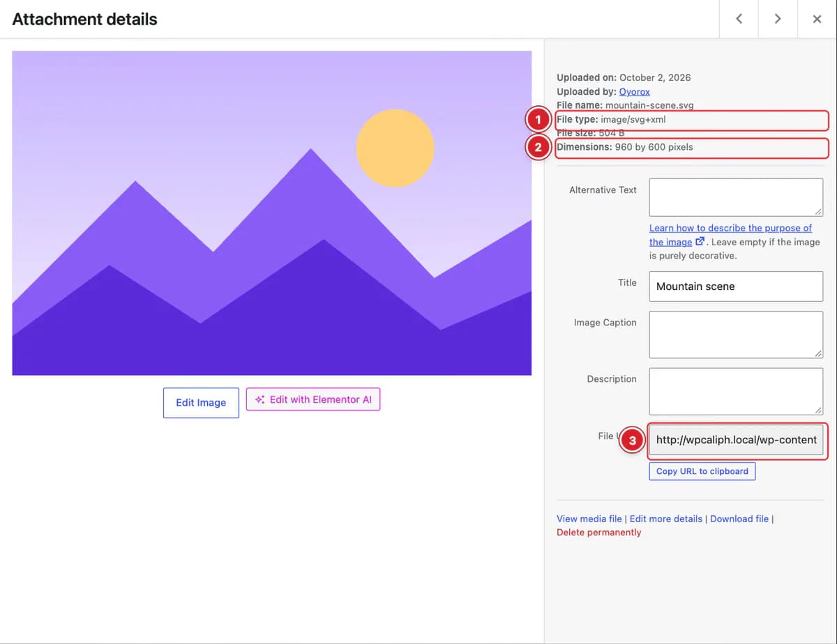Click the mountain scene image preview
This screenshot has width=837, height=644.
pyautogui.click(x=272, y=213)
